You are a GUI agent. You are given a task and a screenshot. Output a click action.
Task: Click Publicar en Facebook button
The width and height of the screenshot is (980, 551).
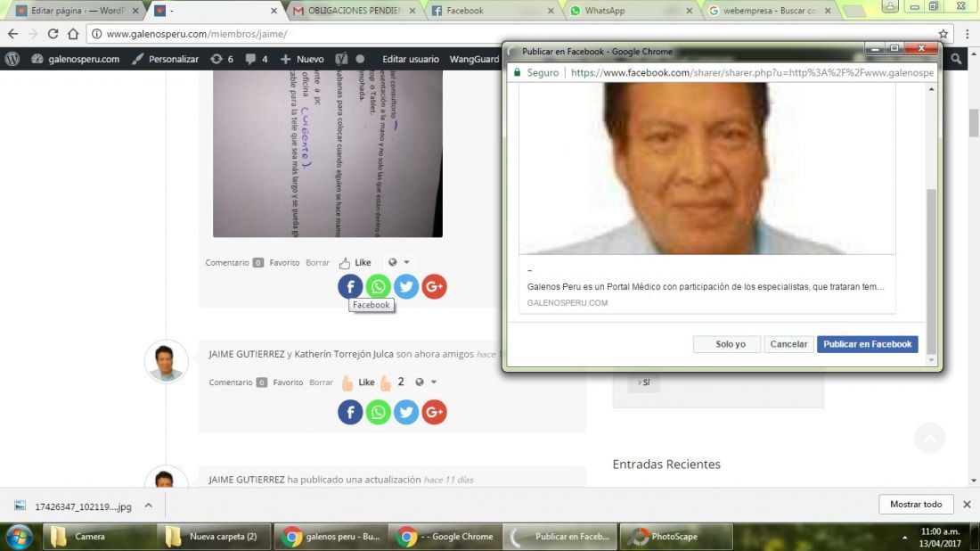tap(867, 344)
